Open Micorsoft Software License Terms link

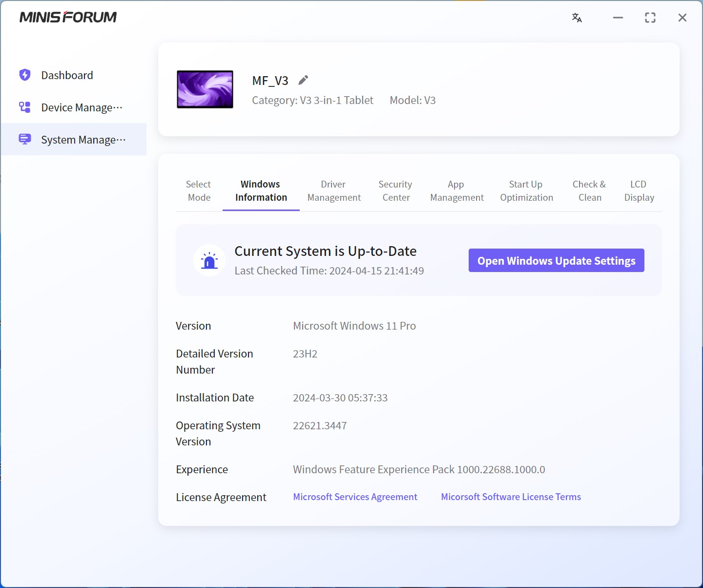pos(511,497)
